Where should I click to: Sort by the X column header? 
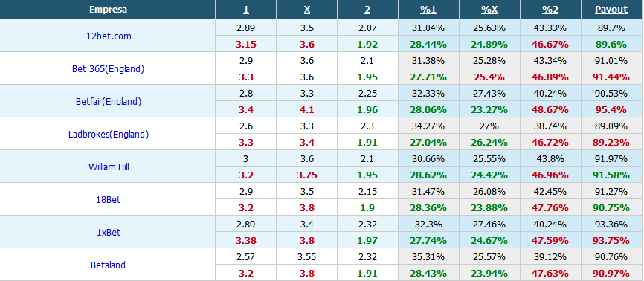307,10
